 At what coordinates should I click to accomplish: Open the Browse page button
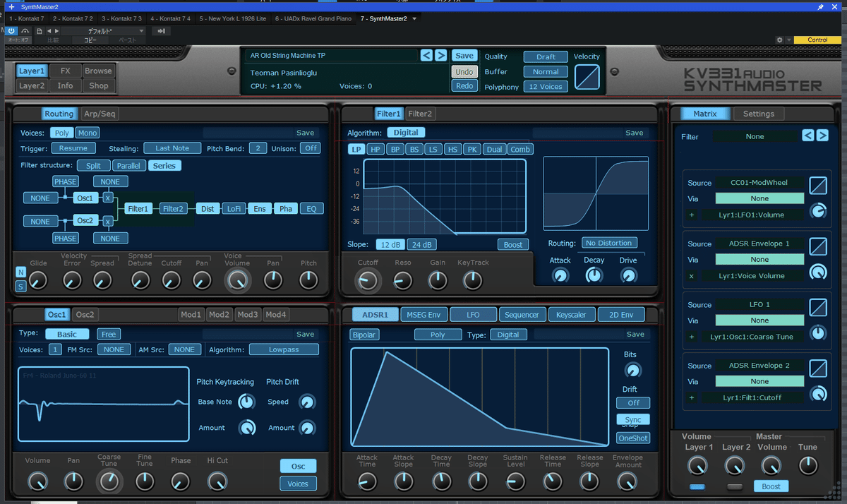(98, 71)
